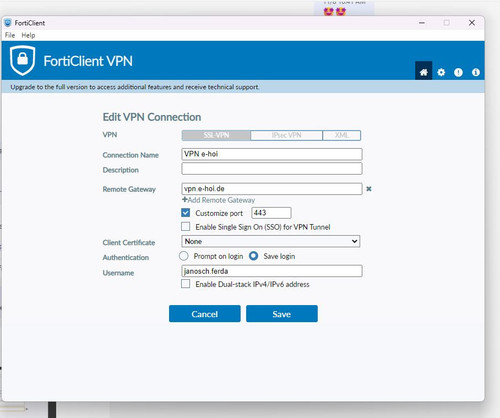This screenshot has height=418, width=500.
Task: Click the port number 443 field
Action: click(x=271, y=213)
